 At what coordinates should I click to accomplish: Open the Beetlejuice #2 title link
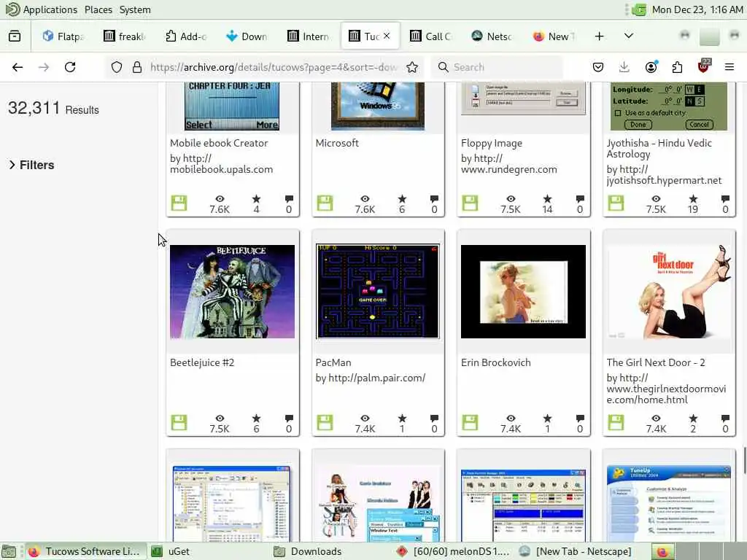[x=202, y=362]
